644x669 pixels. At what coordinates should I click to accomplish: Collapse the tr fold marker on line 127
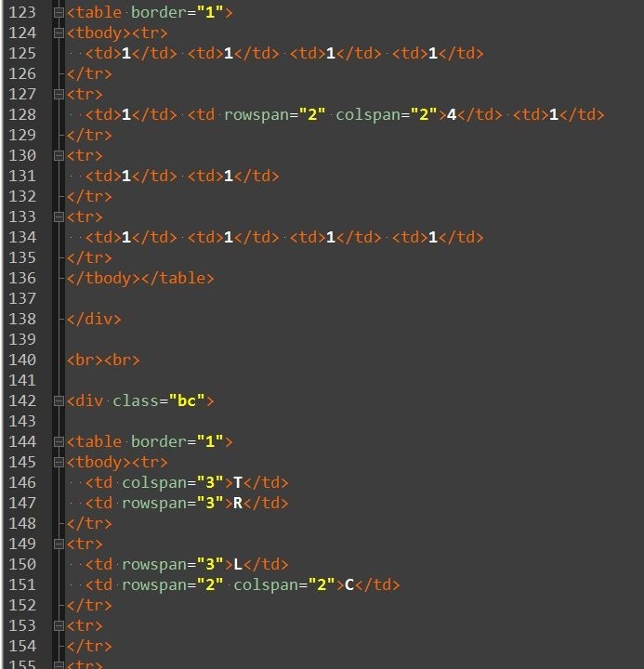59,94
